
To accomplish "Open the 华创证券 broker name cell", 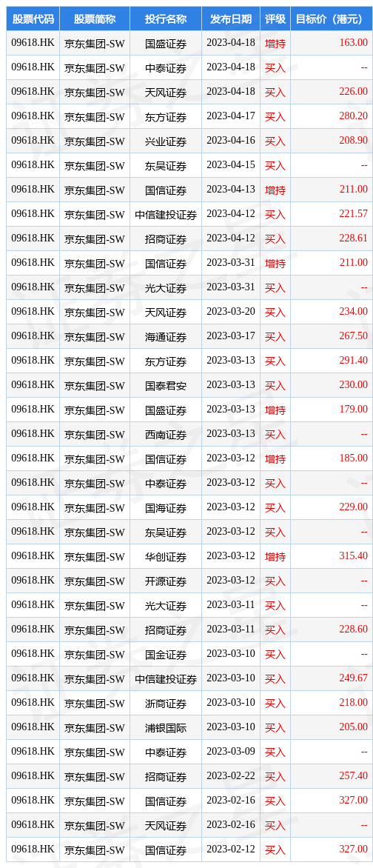I will (166, 556).
